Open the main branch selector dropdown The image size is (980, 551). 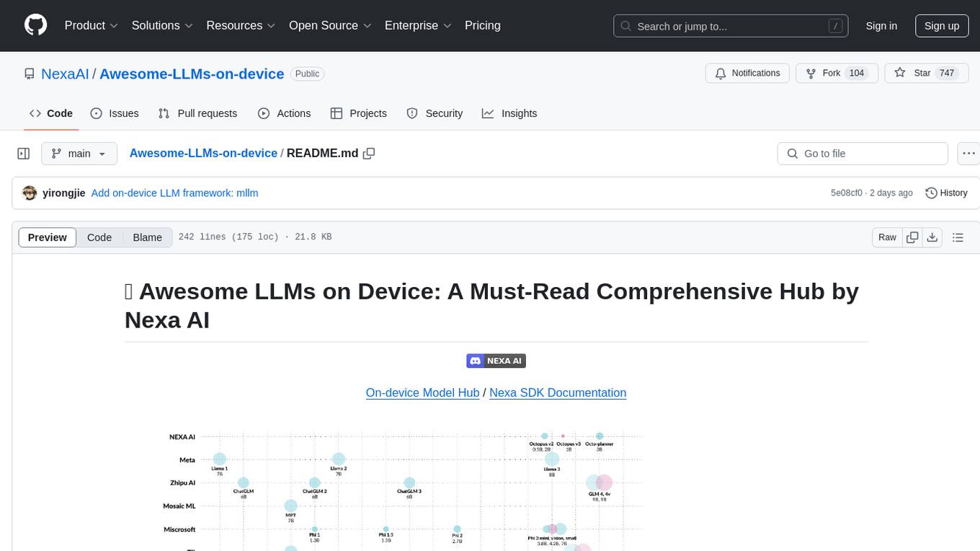pyautogui.click(x=79, y=154)
